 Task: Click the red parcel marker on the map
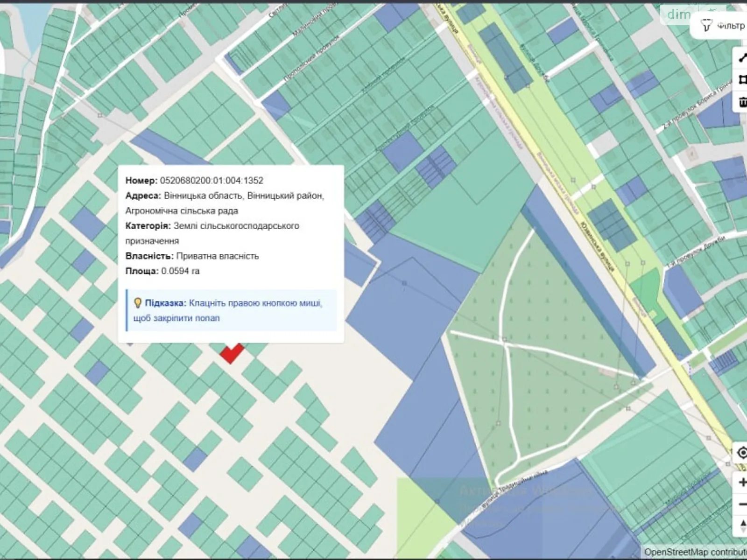(232, 355)
